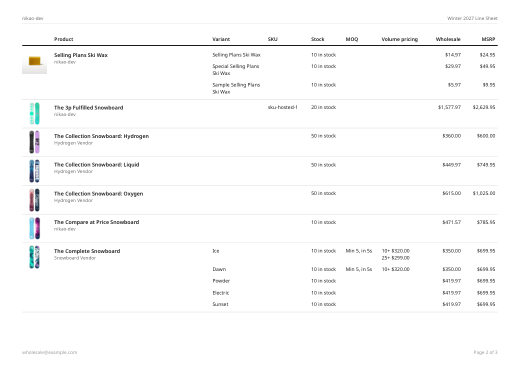This screenshot has height=368, width=520.
Task: Click the "$14.97" wholesale price
Action: tap(453, 55)
